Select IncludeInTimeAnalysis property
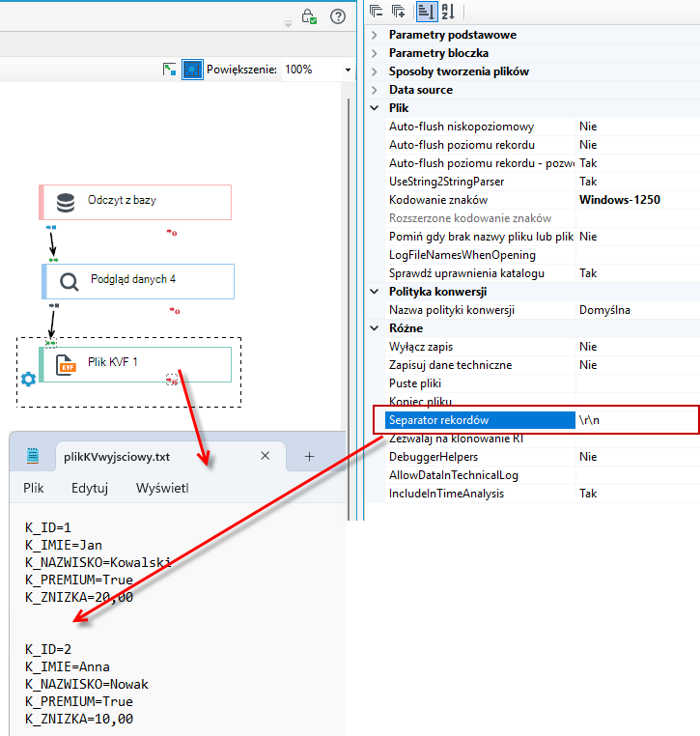 click(x=480, y=494)
